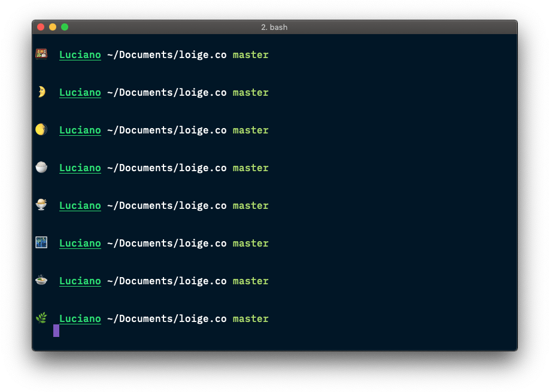Click "Luciano" on the starry night emoji line
This screenshot has height=392, width=549.
point(80,244)
